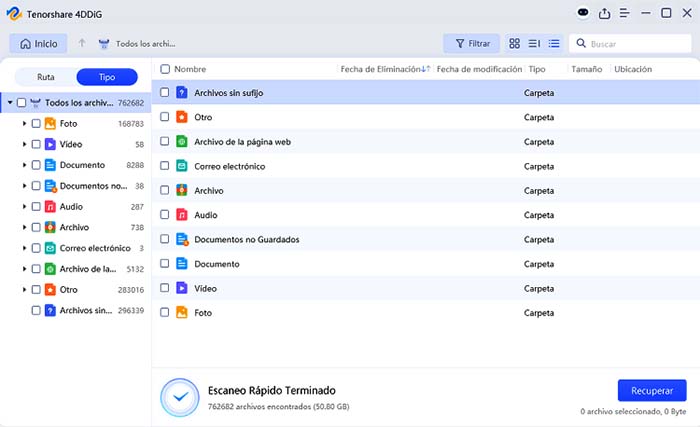Select the Archivo de la... sidebar item

88,269
